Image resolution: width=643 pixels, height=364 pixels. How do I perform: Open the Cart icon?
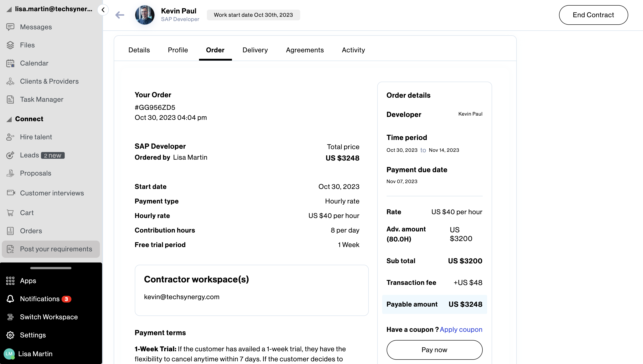pyautogui.click(x=10, y=213)
